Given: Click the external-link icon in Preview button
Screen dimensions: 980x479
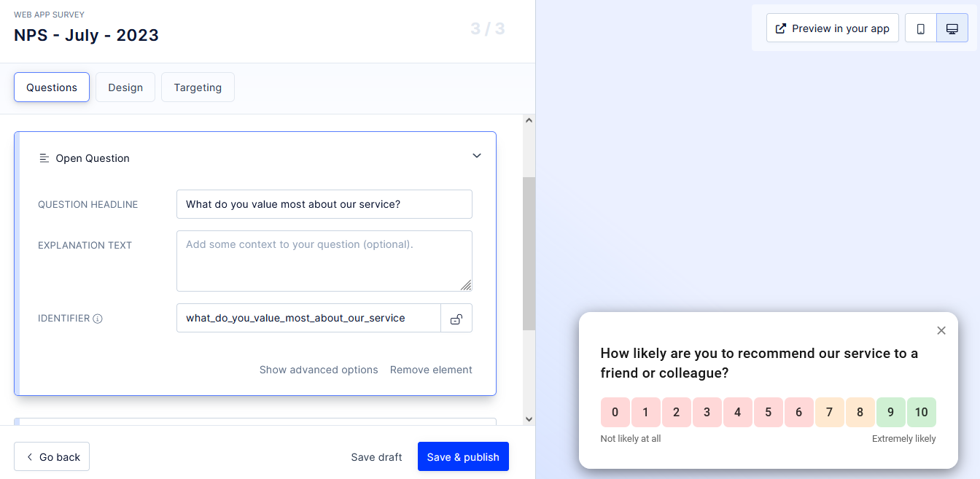Looking at the screenshot, I should 779,28.
